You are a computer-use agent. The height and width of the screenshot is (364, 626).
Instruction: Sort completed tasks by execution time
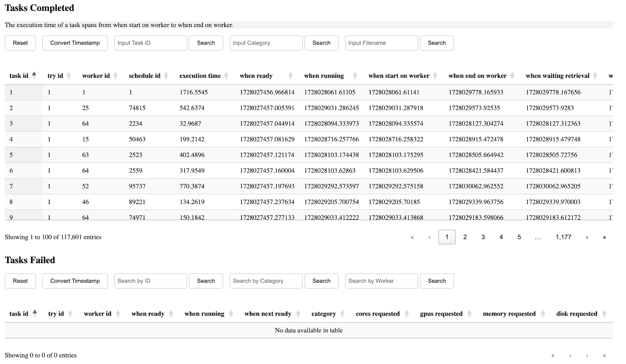coord(200,75)
